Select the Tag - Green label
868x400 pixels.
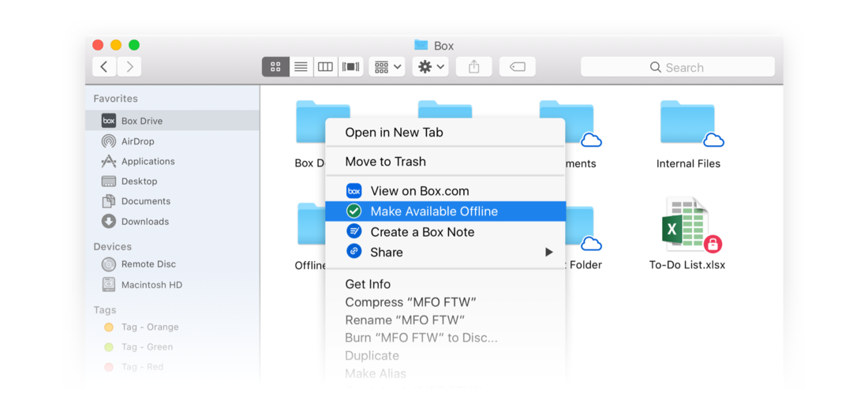tap(148, 347)
